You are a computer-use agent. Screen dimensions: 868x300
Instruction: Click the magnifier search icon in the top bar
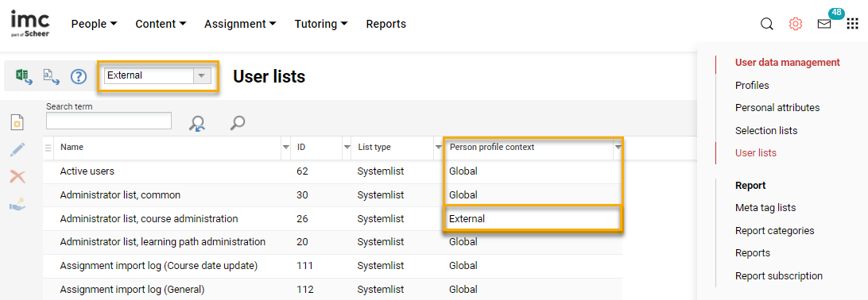767,25
